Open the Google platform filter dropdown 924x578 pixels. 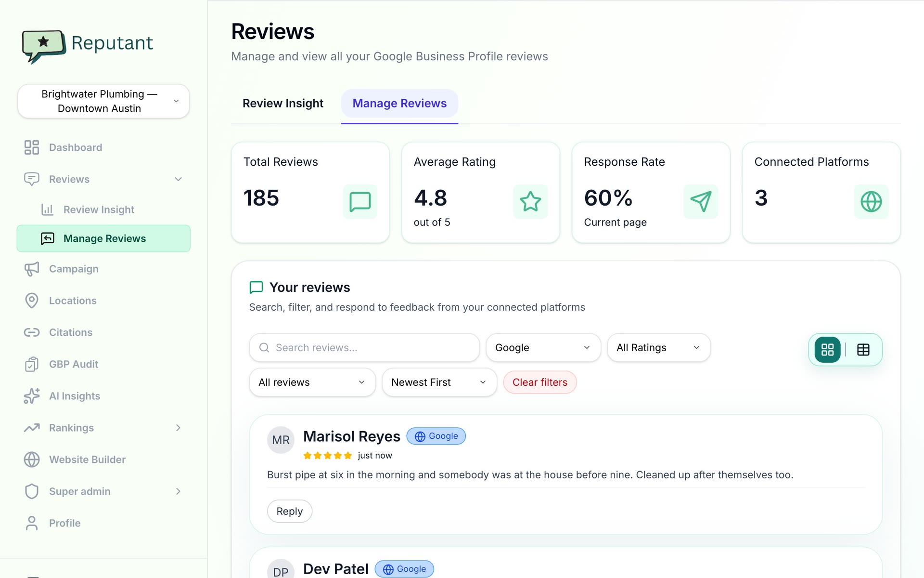[543, 348]
